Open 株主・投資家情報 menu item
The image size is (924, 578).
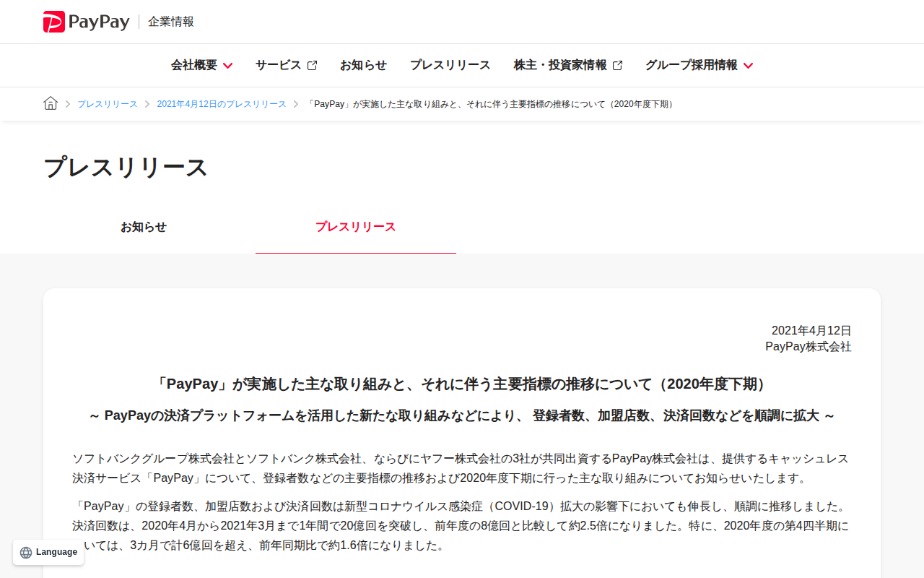tap(568, 65)
